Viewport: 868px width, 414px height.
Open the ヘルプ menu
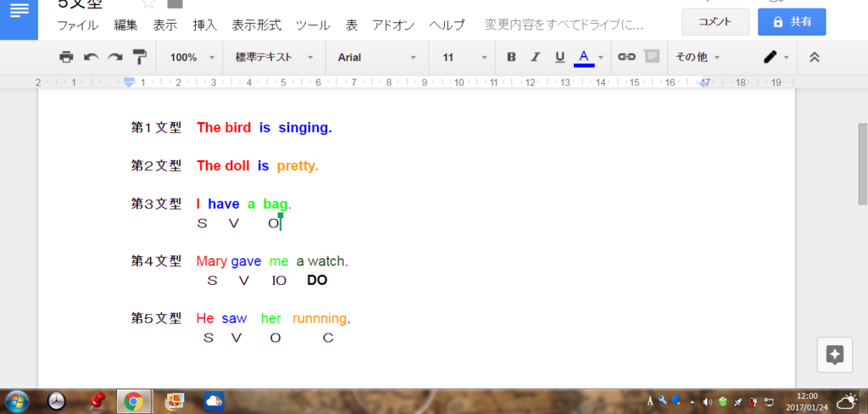(x=446, y=25)
